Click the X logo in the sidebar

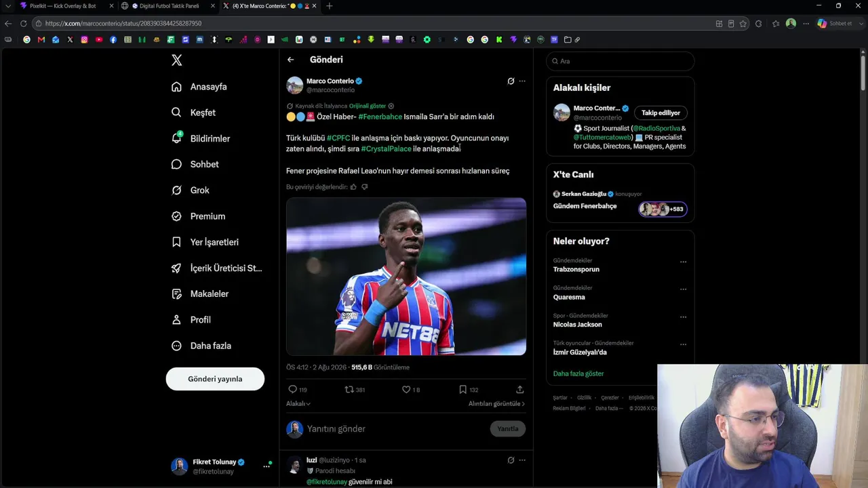[176, 60]
